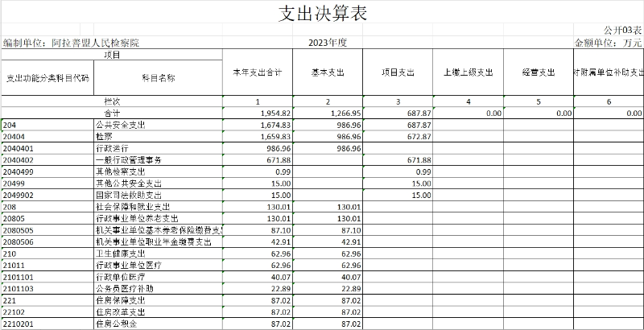The image size is (644, 330).
Task: Select the 编制单位：阿拉善盟人民检察院 cell
Action: point(72,43)
